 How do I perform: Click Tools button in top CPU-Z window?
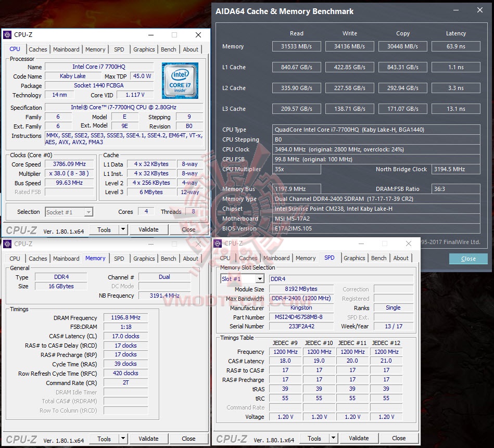pyautogui.click(x=104, y=229)
